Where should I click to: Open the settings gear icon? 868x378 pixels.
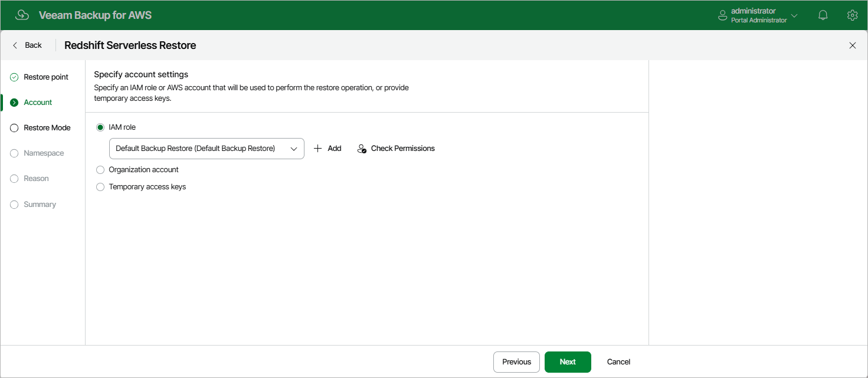click(852, 15)
